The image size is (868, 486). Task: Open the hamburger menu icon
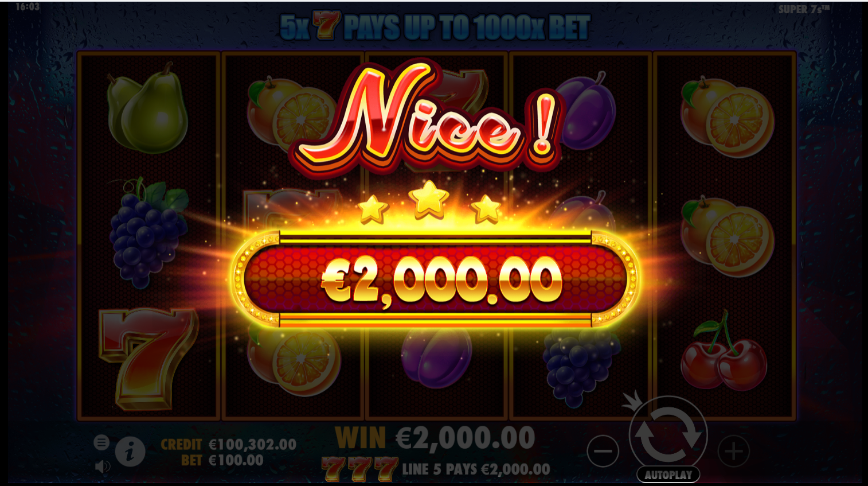(101, 442)
